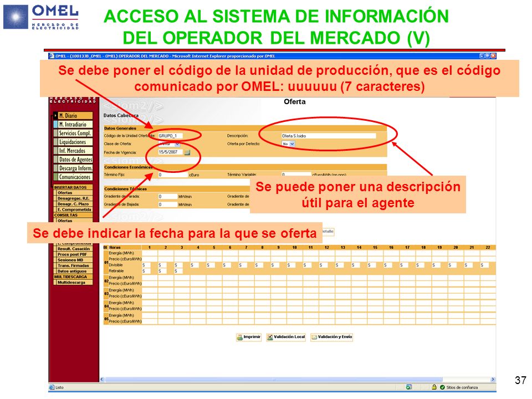Click the Imprimir button
The height and width of the screenshot is (399, 532).
click(x=249, y=337)
